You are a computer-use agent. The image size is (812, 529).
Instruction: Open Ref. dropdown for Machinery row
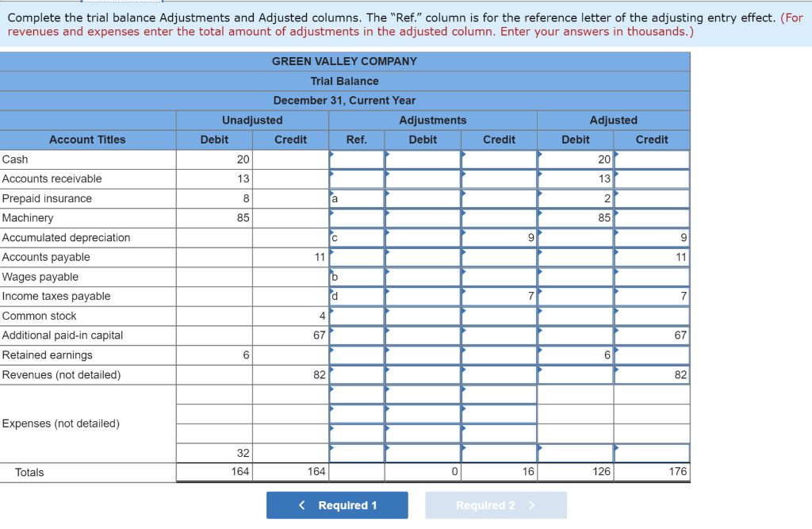(357, 218)
